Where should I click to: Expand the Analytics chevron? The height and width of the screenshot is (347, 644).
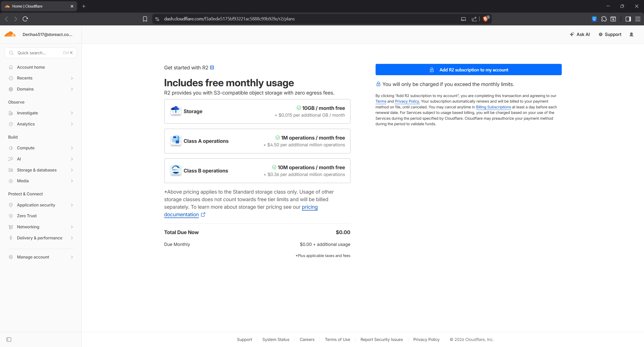(72, 124)
